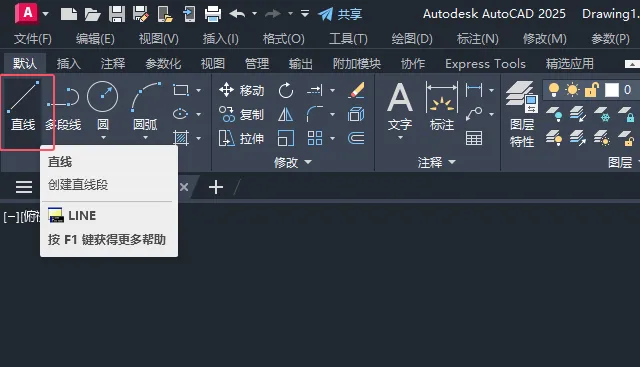Open the Undo history dropdown arrow
This screenshot has height=367, width=640.
[x=254, y=14]
